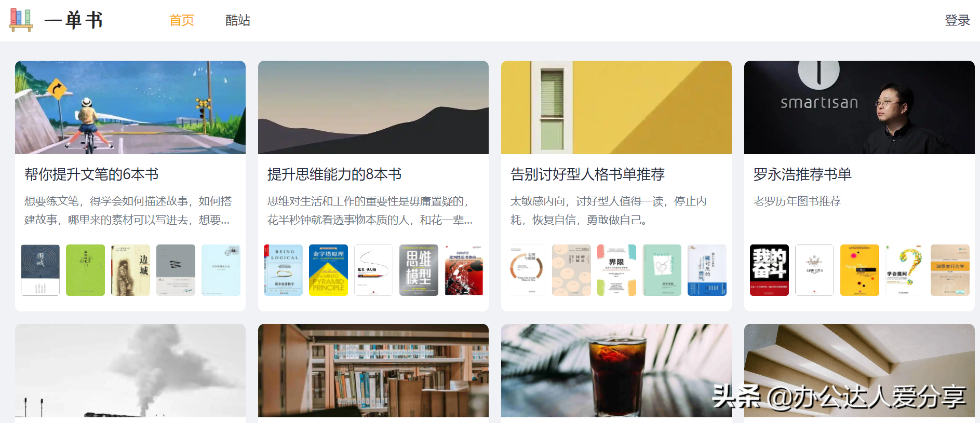The image size is (980, 423).
Task: Select the 思维模型 book cover
Action: 419,270
